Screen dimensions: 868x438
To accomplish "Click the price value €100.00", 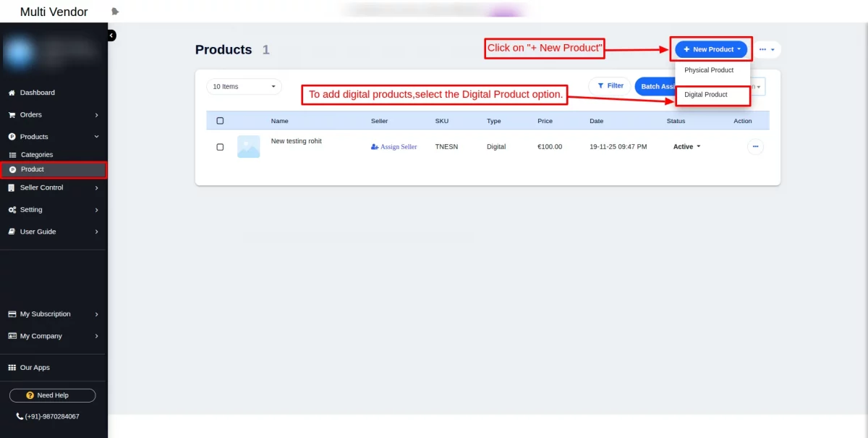I will (x=550, y=147).
